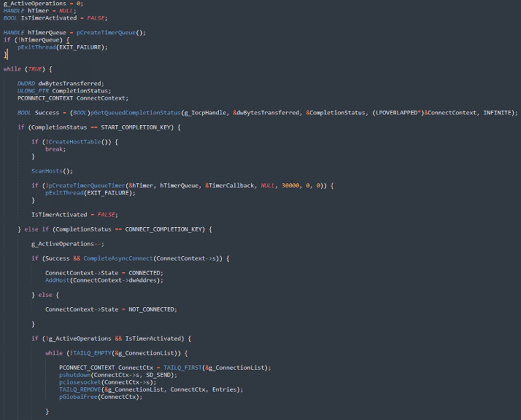Click the AddHost function call
Viewport: 521px width, 420px height.
pos(57,280)
